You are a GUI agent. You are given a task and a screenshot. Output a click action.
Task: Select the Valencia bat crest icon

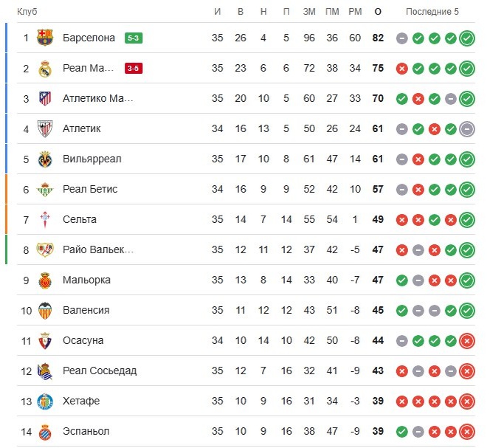[x=45, y=311]
